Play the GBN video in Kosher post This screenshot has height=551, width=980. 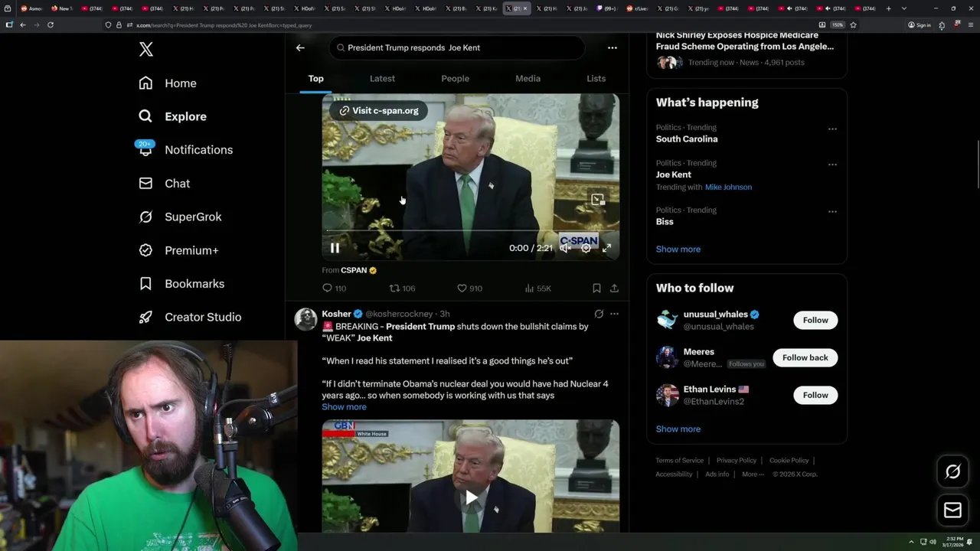(x=471, y=498)
